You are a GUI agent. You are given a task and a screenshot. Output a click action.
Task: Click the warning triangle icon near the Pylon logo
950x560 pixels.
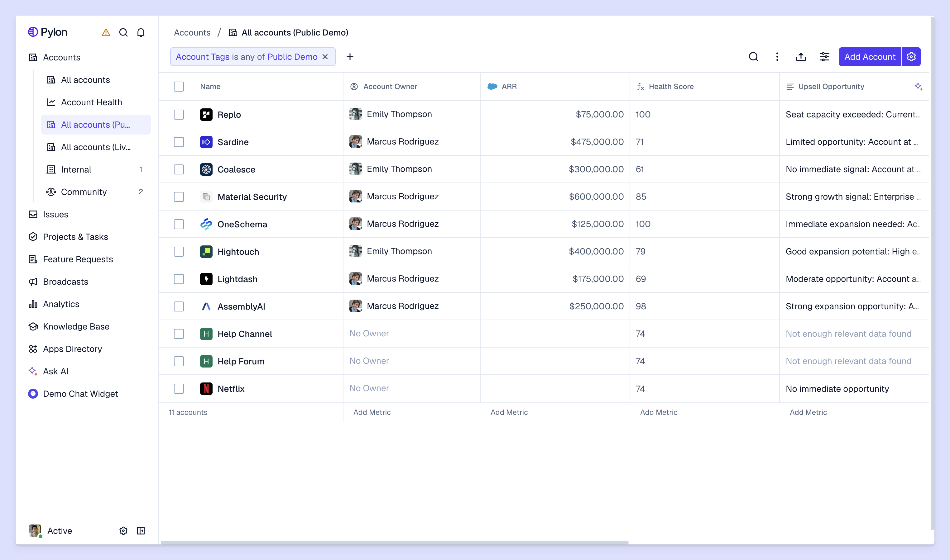tap(106, 33)
